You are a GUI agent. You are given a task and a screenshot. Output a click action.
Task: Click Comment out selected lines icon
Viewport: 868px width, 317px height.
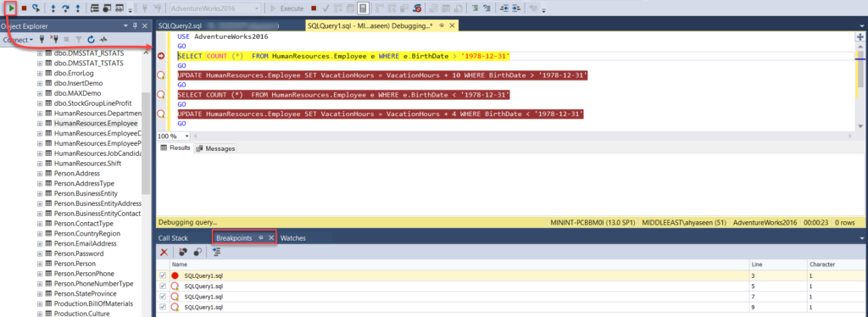[x=475, y=8]
